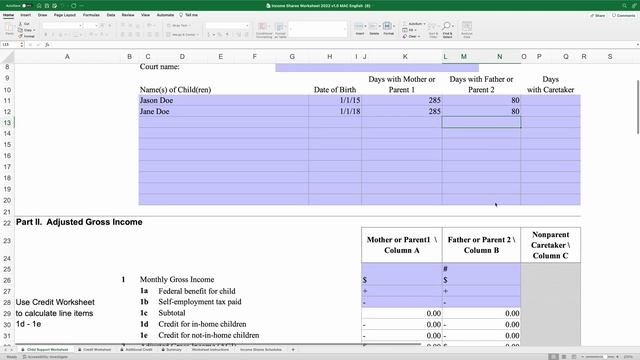
Task: Expand the formula bar with the chevron
Action: [x=637, y=44]
